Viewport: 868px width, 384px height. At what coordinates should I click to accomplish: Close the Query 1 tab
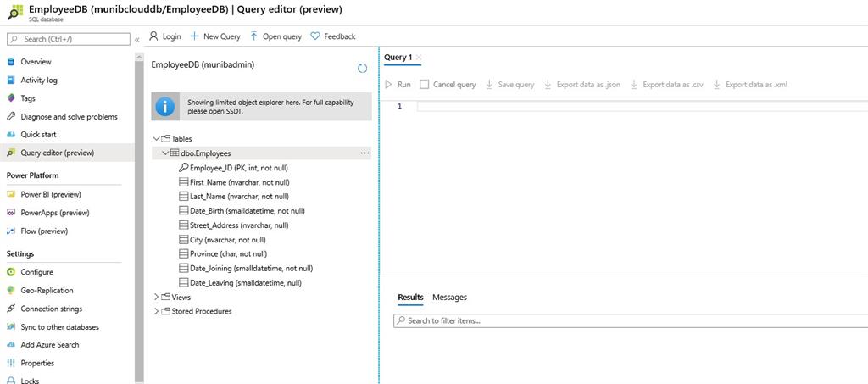419,58
